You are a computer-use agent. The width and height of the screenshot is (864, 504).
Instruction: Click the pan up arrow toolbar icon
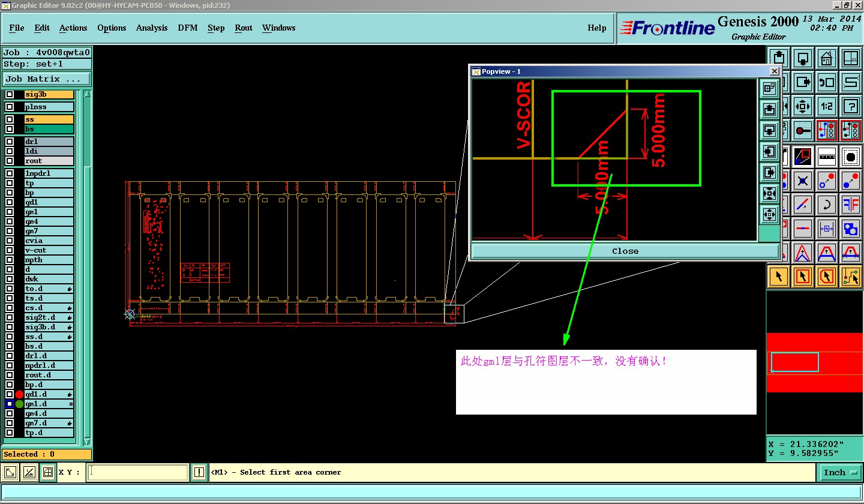[x=779, y=58]
